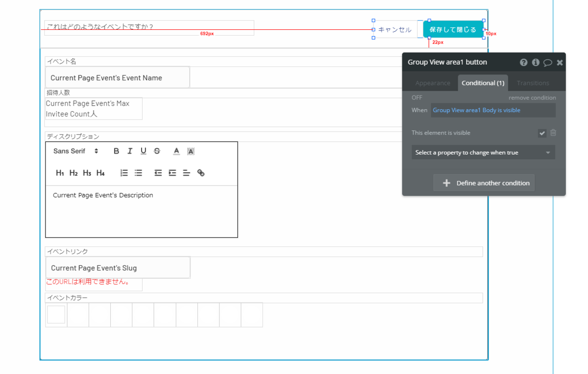Select the Event Name input field
This screenshot has height=374, width=588.
(118, 78)
